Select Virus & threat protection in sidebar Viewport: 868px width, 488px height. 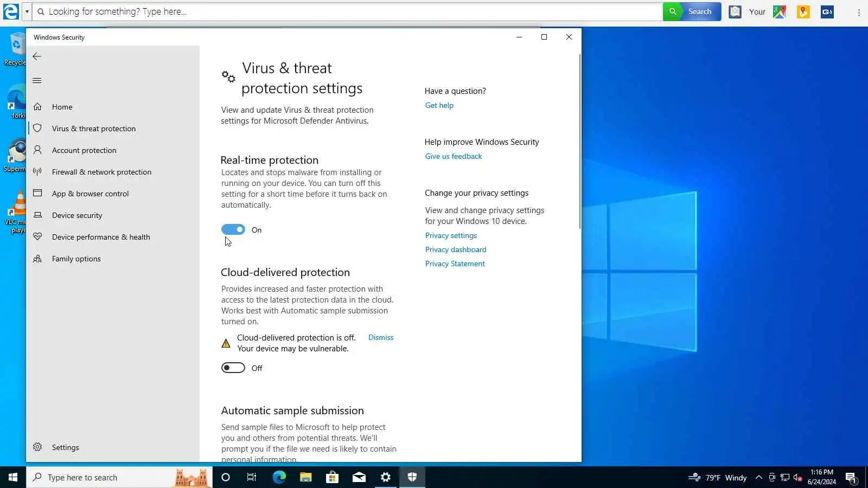[x=113, y=129]
